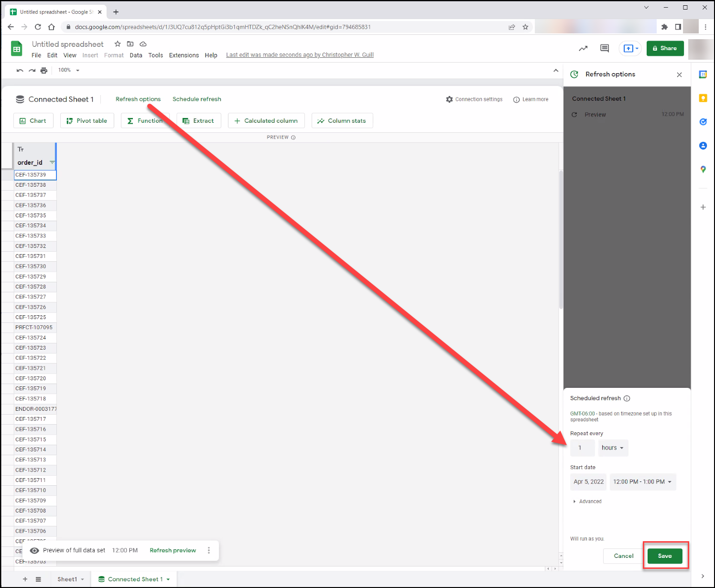Click the Refresh preview link

173,551
